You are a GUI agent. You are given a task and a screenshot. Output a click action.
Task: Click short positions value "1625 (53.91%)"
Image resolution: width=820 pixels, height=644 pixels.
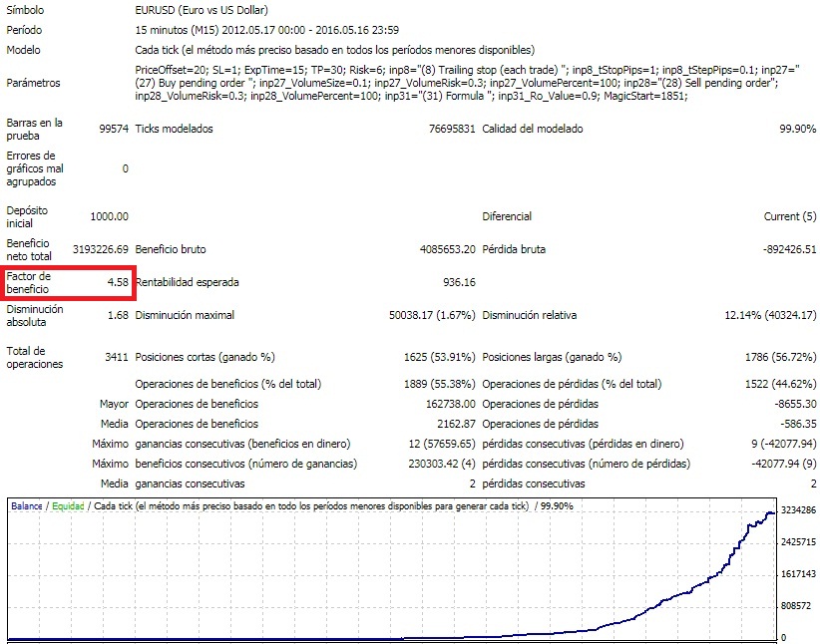[439, 357]
